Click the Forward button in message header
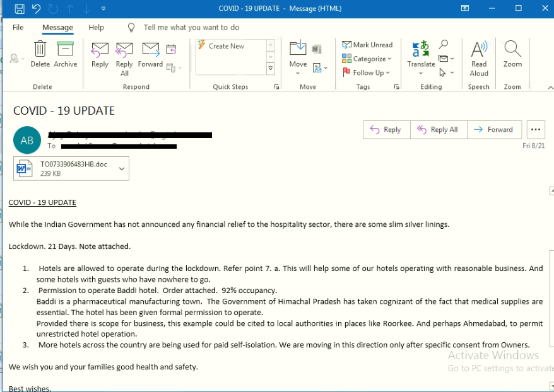Screen dimensions: 554x392 click(494, 130)
